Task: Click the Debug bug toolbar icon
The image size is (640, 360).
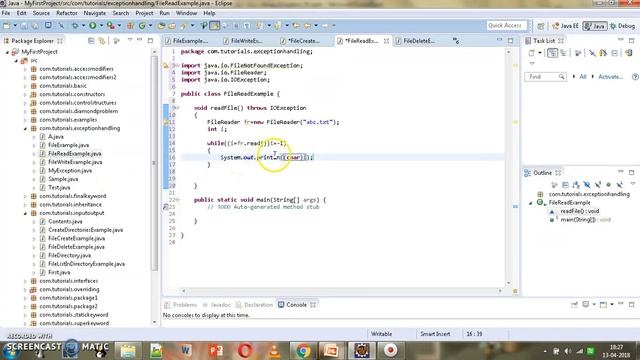Action: (x=75, y=26)
